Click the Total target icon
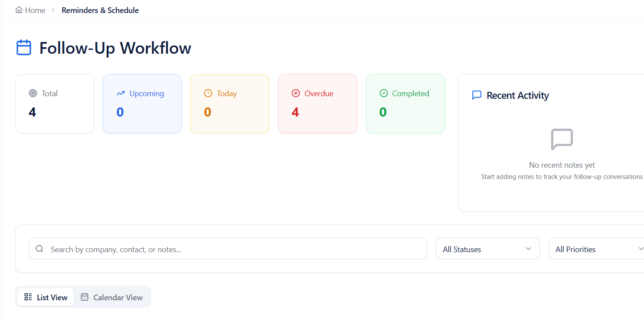 click(33, 93)
